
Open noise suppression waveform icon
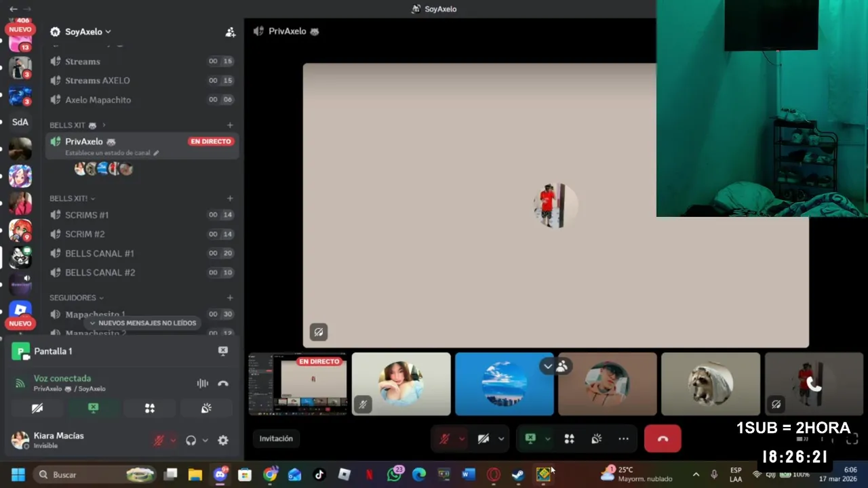(x=202, y=384)
